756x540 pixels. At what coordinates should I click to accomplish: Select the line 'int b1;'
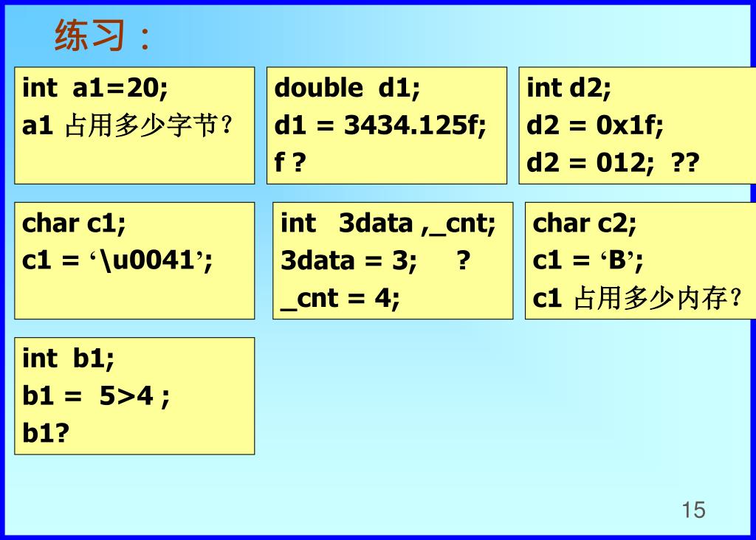coord(69,359)
